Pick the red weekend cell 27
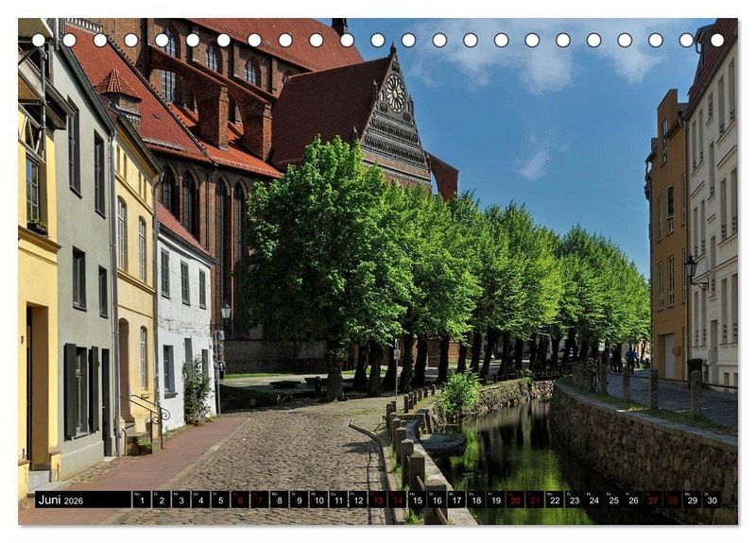This screenshot has width=756, height=543. (x=653, y=500)
